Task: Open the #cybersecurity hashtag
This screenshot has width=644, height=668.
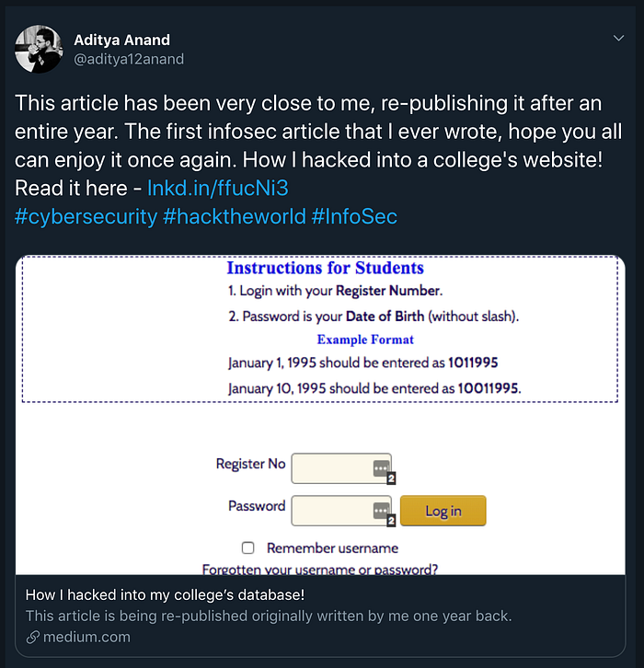Action: [86, 216]
